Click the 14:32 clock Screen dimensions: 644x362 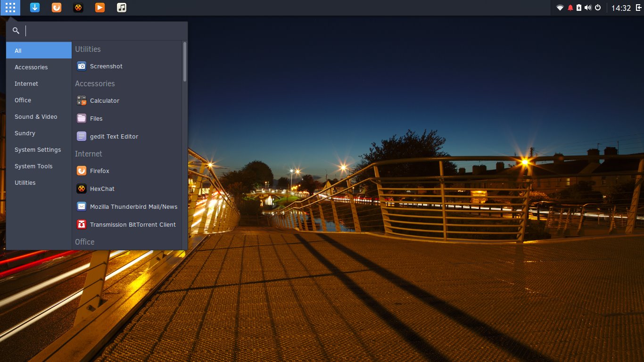621,8
